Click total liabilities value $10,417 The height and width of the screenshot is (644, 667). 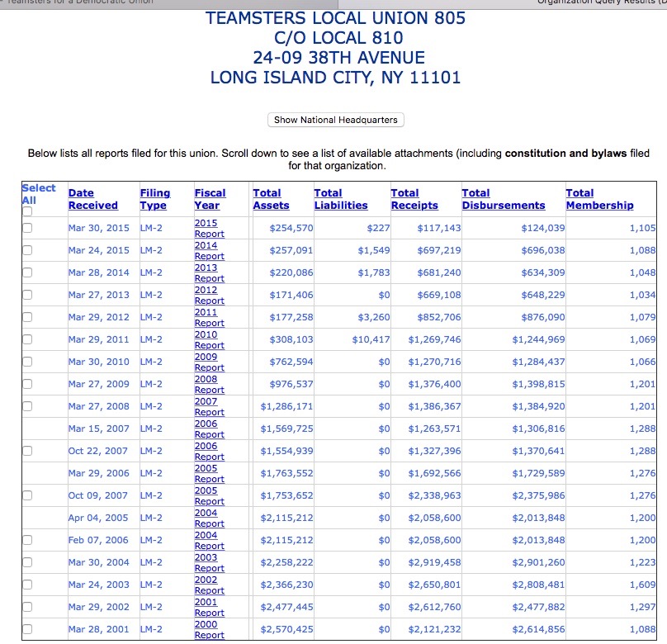(371, 339)
